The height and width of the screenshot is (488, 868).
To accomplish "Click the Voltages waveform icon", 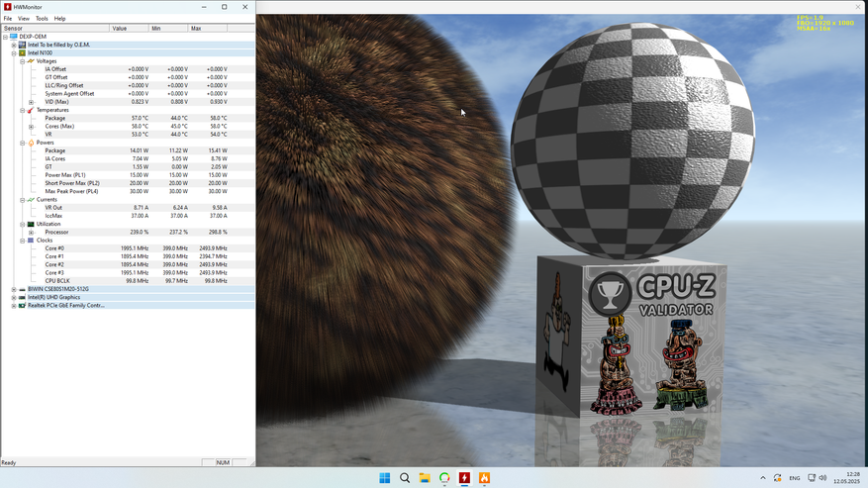I will (x=31, y=61).
